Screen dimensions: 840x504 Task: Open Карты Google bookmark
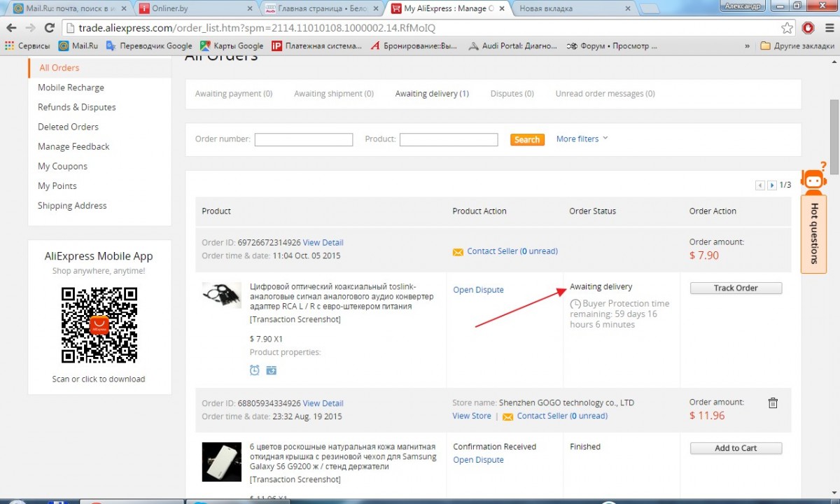point(232,45)
